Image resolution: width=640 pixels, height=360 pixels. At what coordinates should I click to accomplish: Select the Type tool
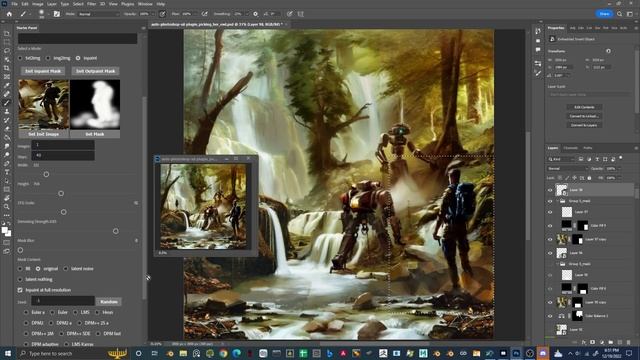tap(7, 172)
